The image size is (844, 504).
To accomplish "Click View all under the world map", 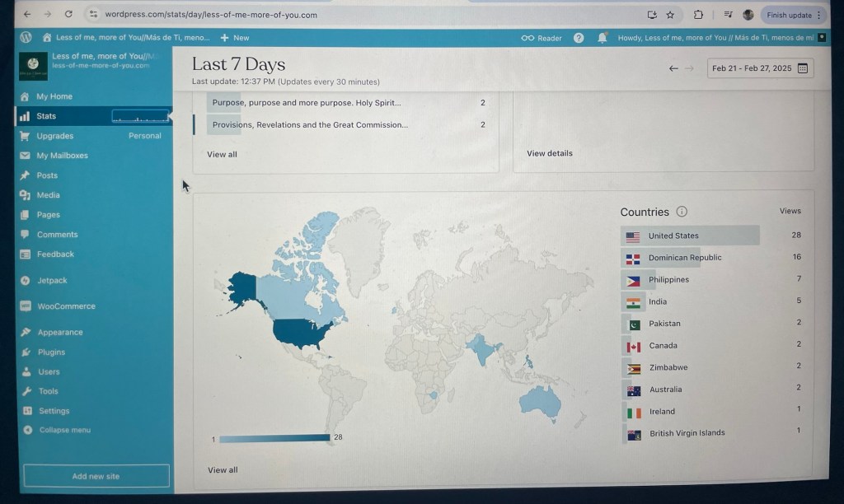I will point(223,470).
